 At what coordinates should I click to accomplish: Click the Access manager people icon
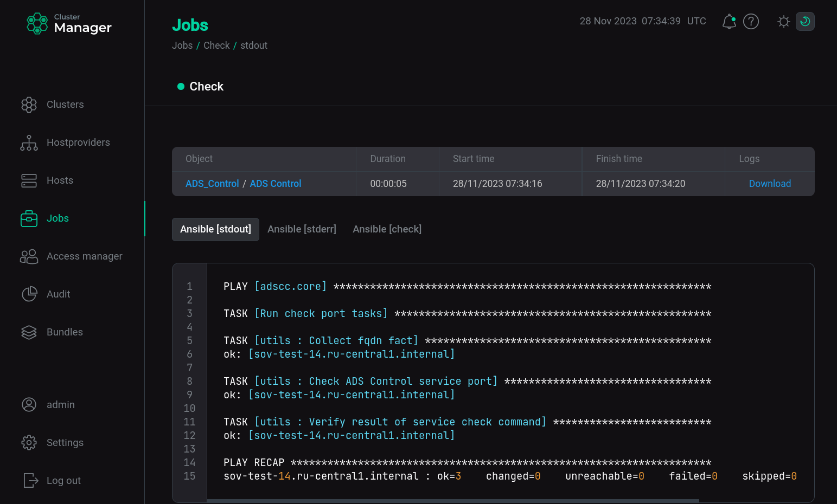pos(29,256)
